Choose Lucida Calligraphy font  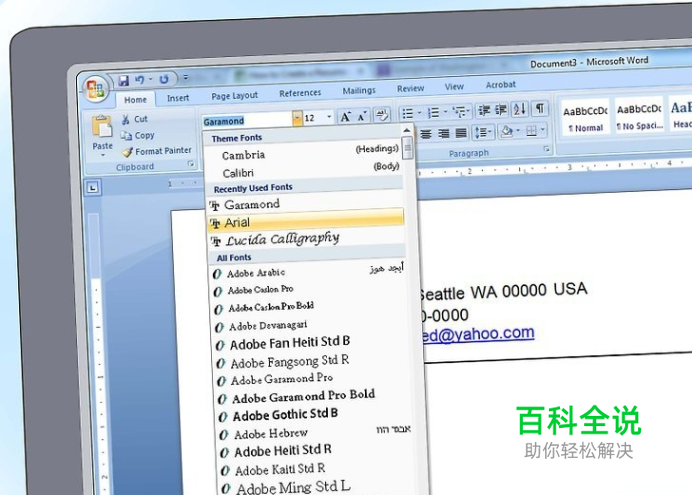[306, 240]
